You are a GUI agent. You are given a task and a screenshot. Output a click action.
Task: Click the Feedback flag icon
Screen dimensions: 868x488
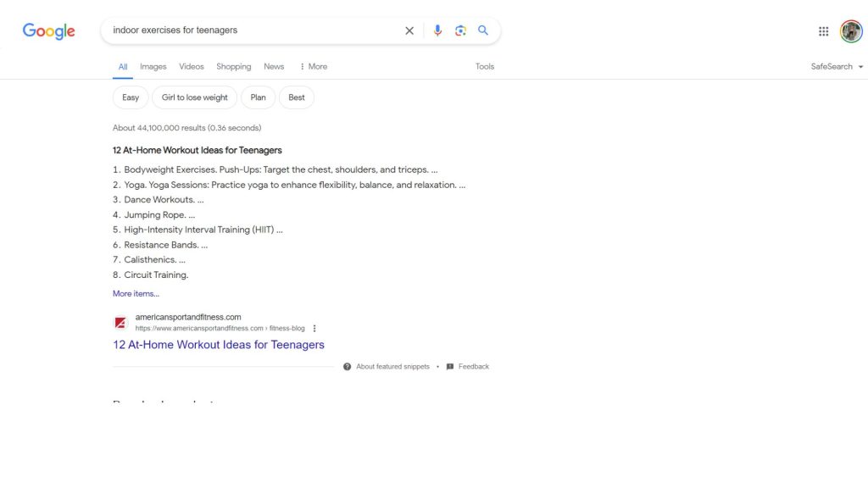click(x=450, y=367)
